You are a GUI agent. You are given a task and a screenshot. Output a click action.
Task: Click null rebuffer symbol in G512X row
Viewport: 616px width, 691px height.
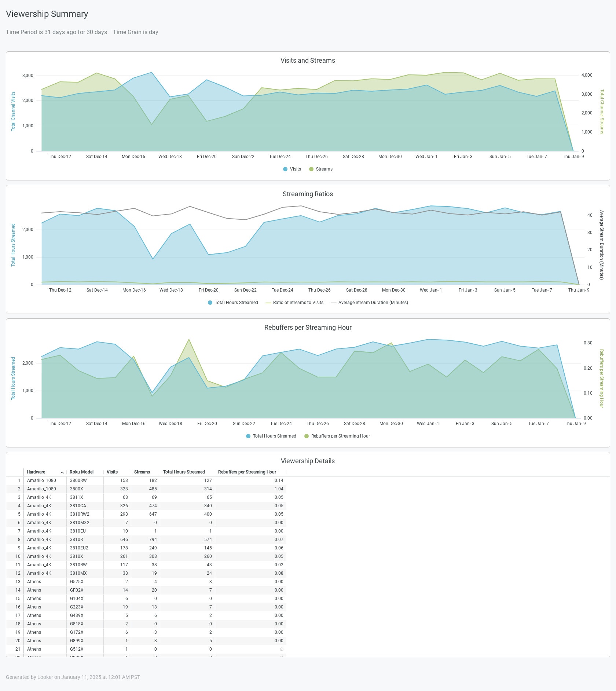pos(282,649)
